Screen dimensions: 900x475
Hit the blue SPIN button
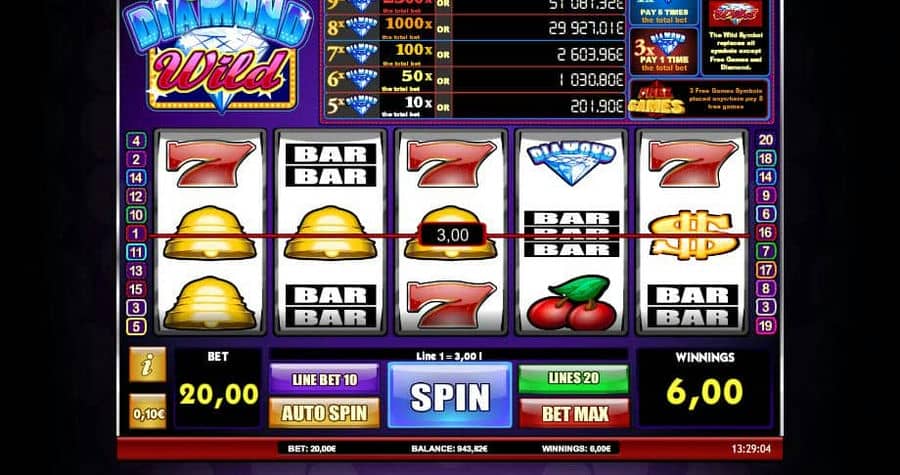point(449,395)
